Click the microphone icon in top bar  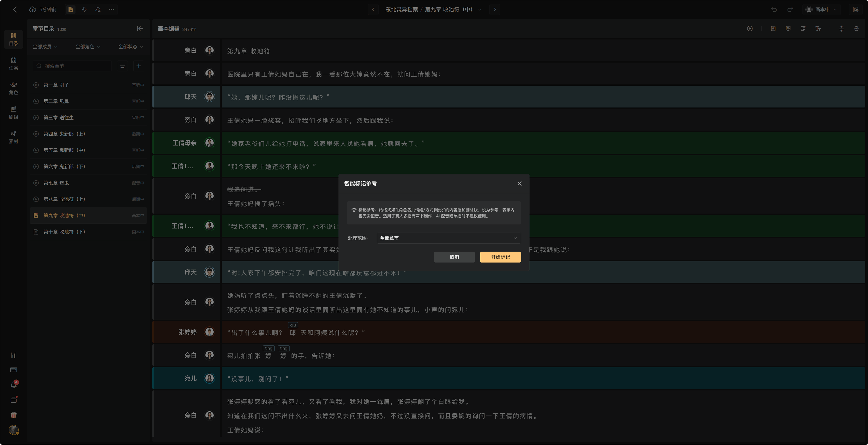84,9
